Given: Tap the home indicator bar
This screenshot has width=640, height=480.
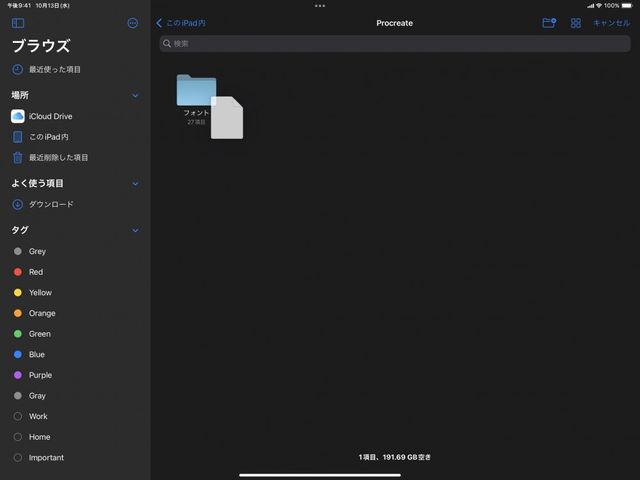Looking at the screenshot, I should tap(320, 475).
